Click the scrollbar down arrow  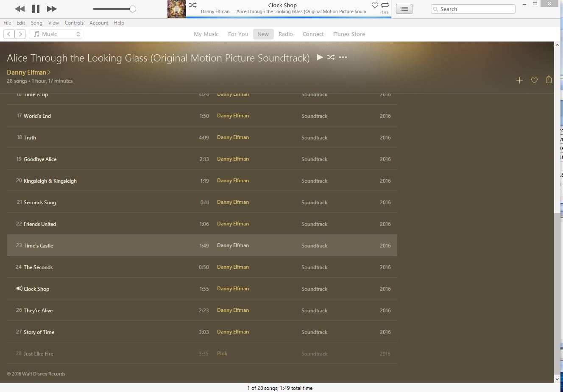click(557, 379)
